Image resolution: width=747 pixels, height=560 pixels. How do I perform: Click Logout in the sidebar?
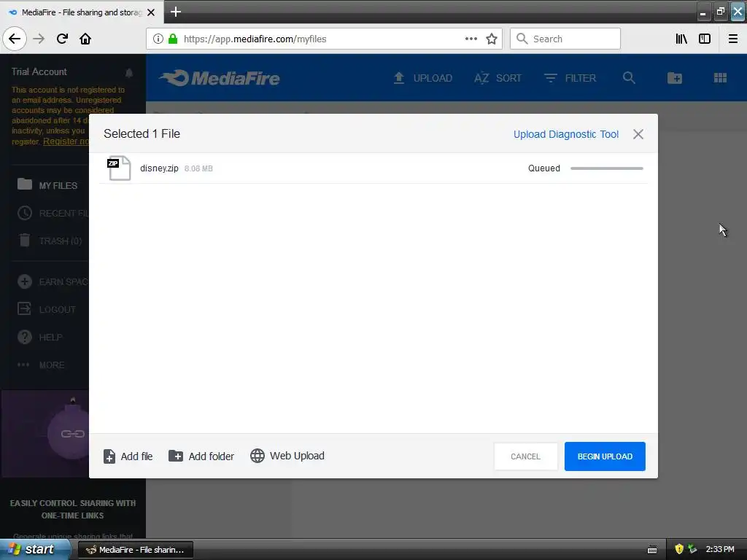(47, 309)
